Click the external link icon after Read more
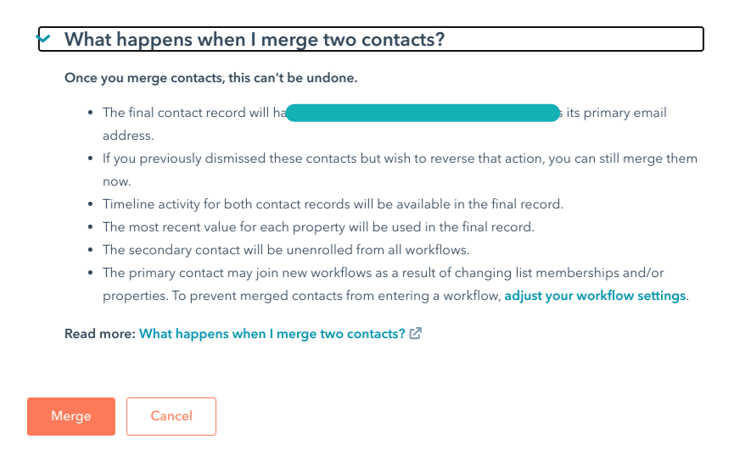Image resolution: width=740 pixels, height=450 pixels. pyautogui.click(x=416, y=334)
